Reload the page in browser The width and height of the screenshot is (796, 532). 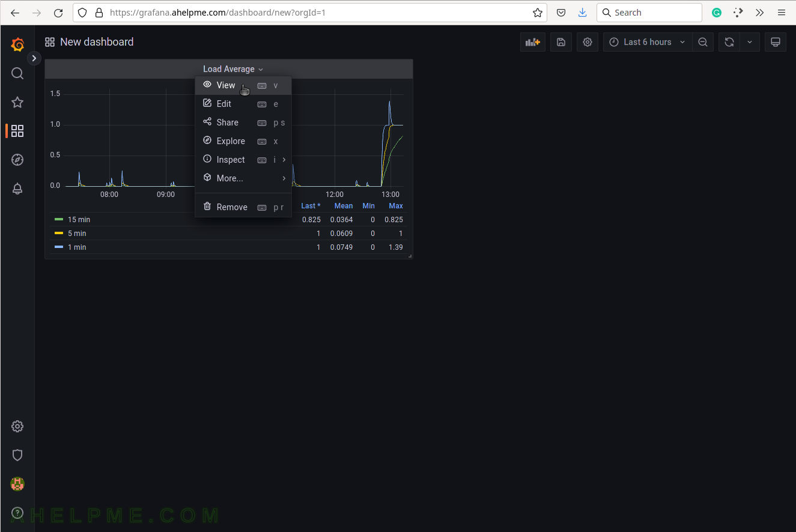[58, 13]
